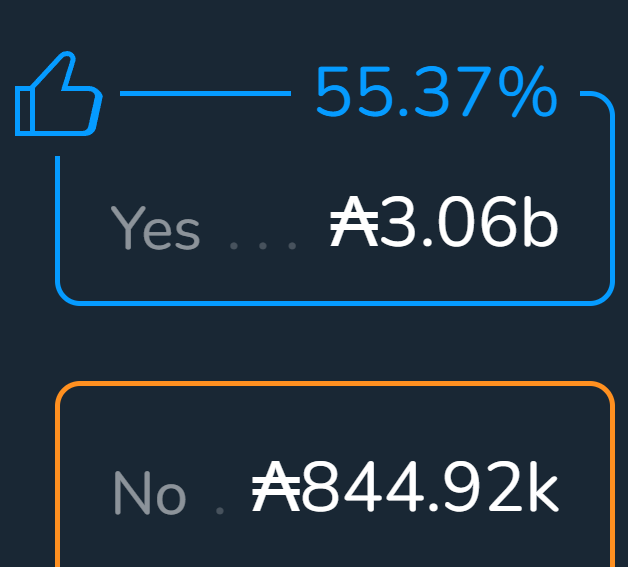This screenshot has width=628, height=567.
Task: Click the bottom blue border of Yes card
Action: pyautogui.click(x=334, y=301)
